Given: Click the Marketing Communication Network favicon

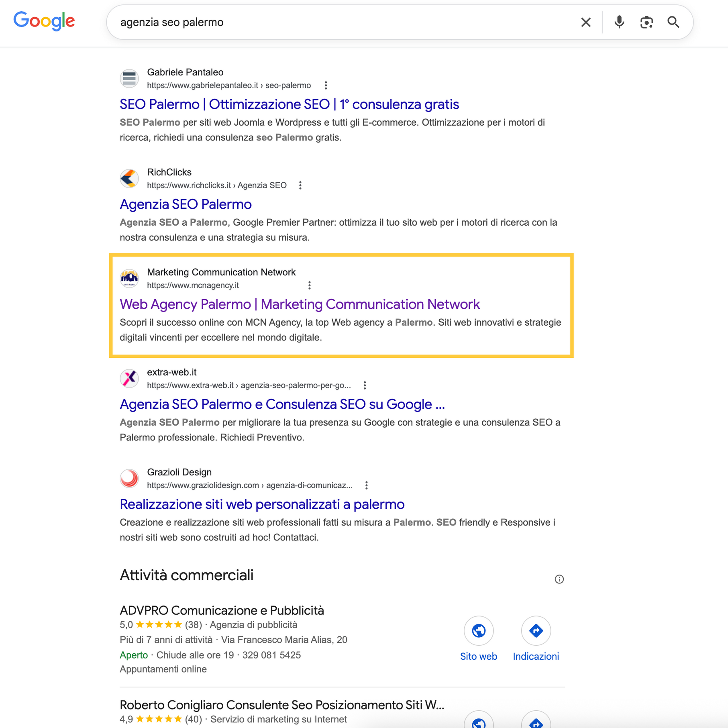Looking at the screenshot, I should 129,278.
